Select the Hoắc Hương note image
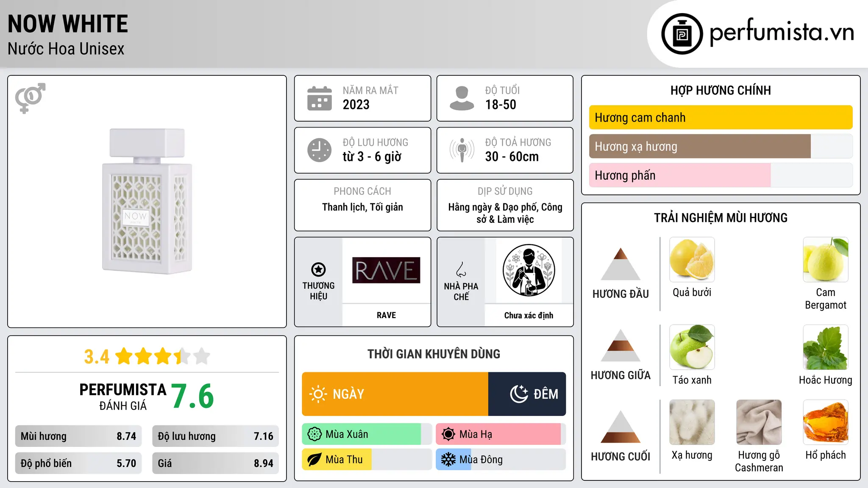The image size is (868, 488). tap(826, 347)
